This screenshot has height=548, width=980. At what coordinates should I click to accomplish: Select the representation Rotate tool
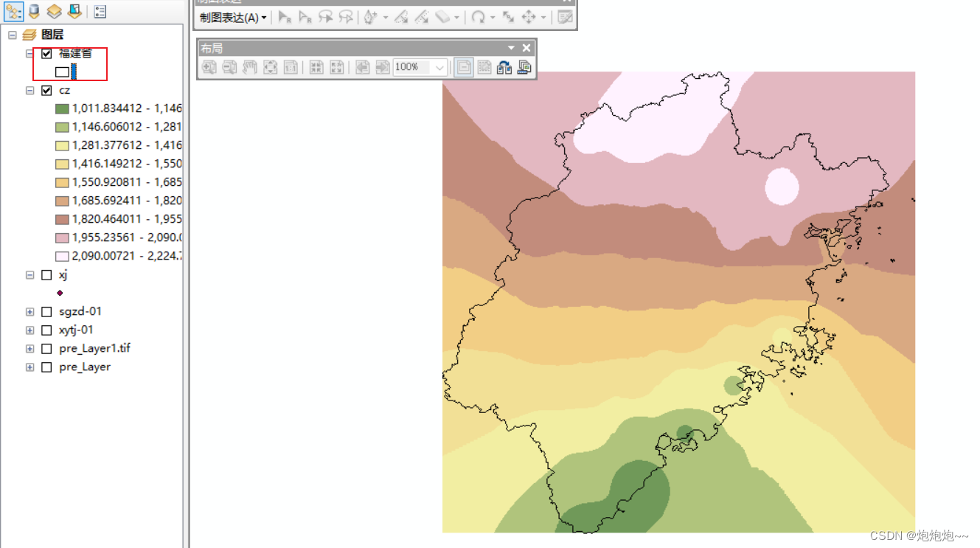click(x=479, y=17)
